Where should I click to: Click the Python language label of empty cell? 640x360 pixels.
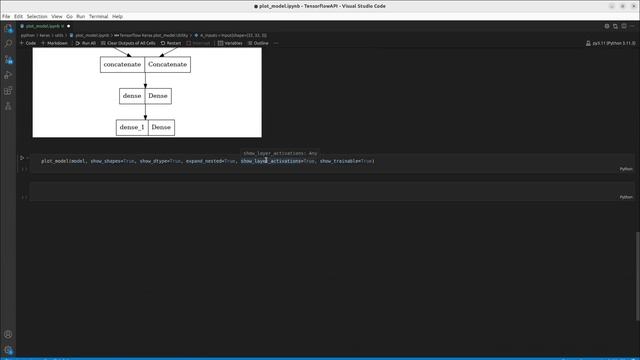pyautogui.click(x=626, y=197)
